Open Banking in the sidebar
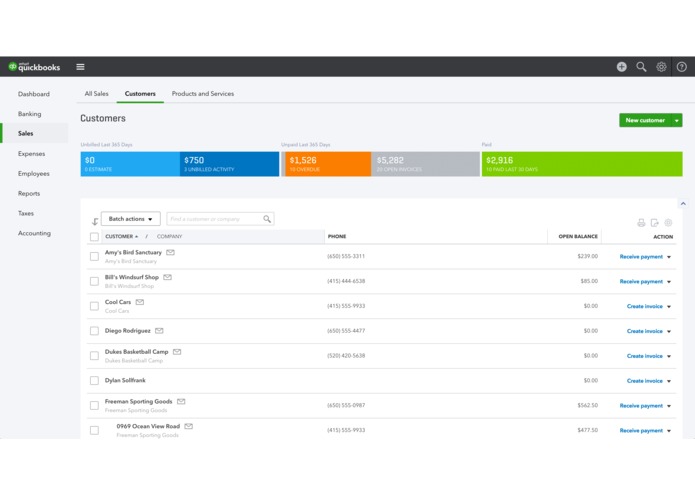 [x=30, y=114]
